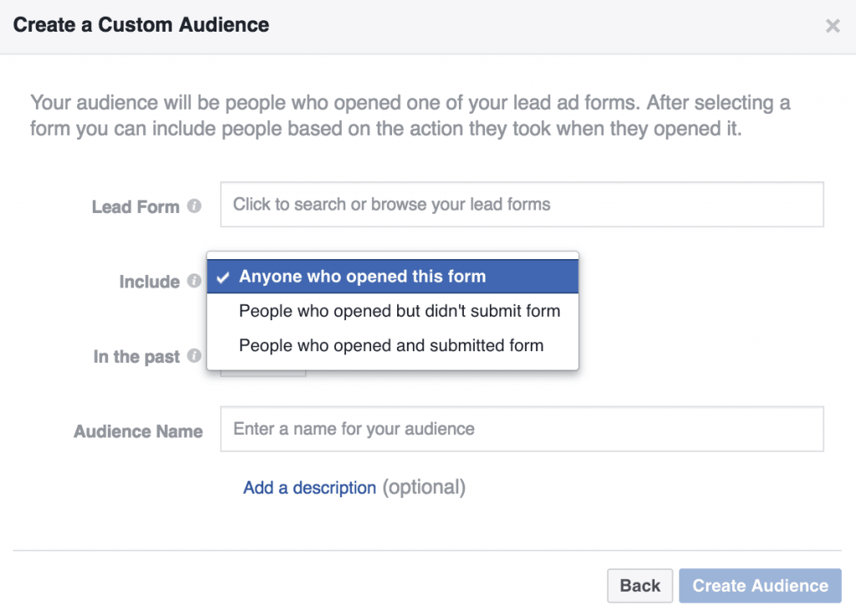The image size is (856, 616).
Task: Click the (optional) text beside description link
Action: (424, 487)
